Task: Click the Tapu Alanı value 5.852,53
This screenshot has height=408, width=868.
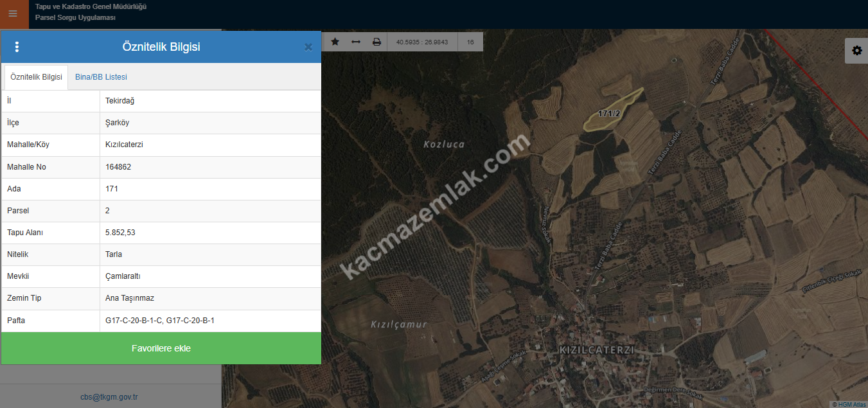Action: (120, 233)
